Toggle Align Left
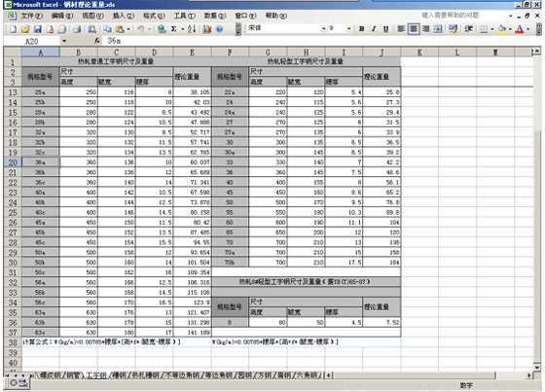The image size is (545, 392). tap(401, 29)
